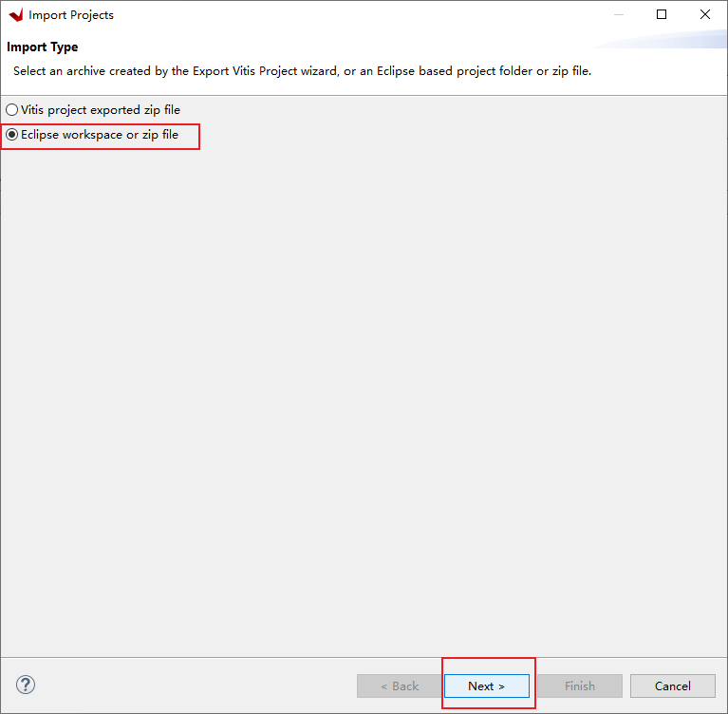Click the 'Eclipse workspace or zip file' label
Image resolution: width=728 pixels, height=714 pixels.
(x=99, y=135)
